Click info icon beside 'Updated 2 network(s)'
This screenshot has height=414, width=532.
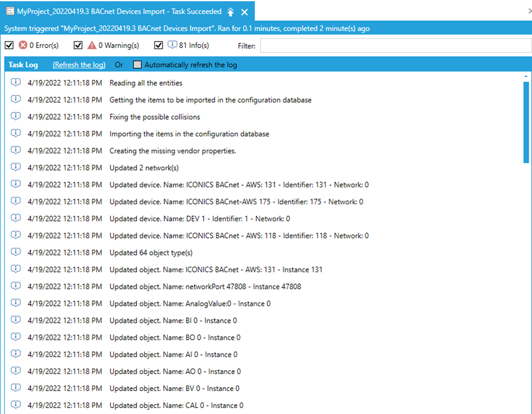click(16, 168)
